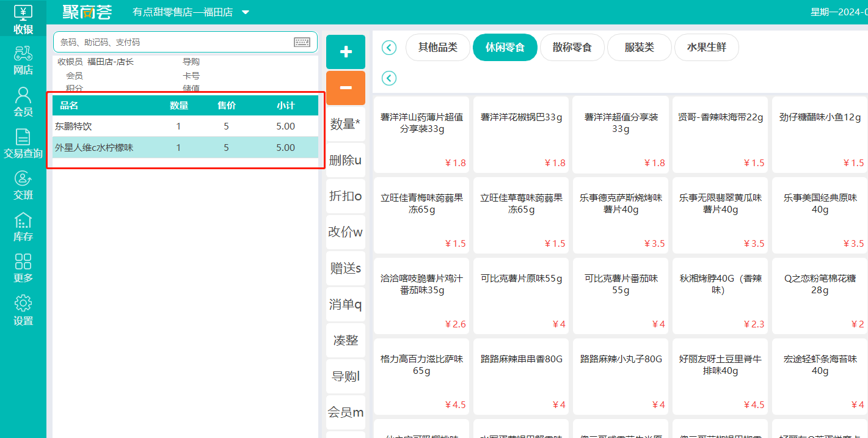Add 薯洋洋山药薄片超值分享装33g product

click(421, 134)
